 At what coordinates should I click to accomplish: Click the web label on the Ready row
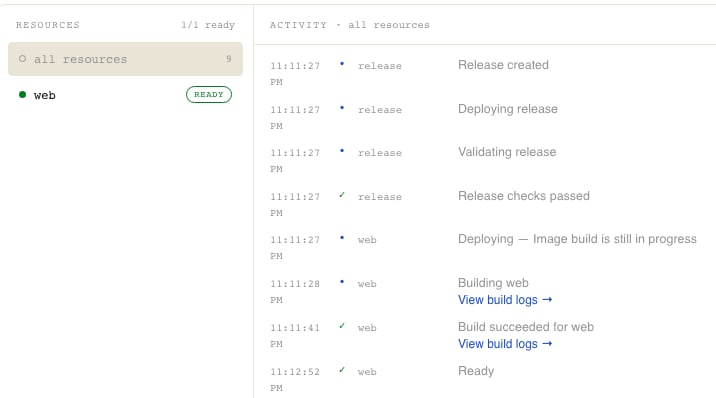click(367, 372)
